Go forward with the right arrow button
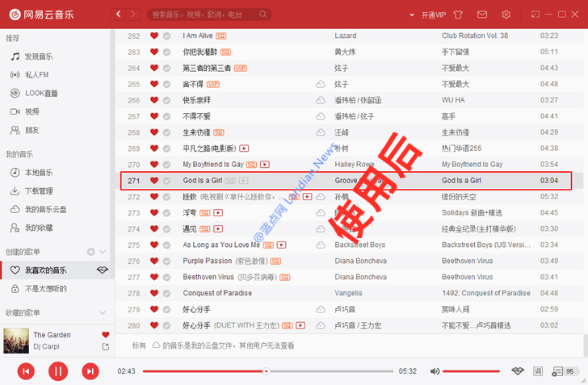 coord(133,15)
